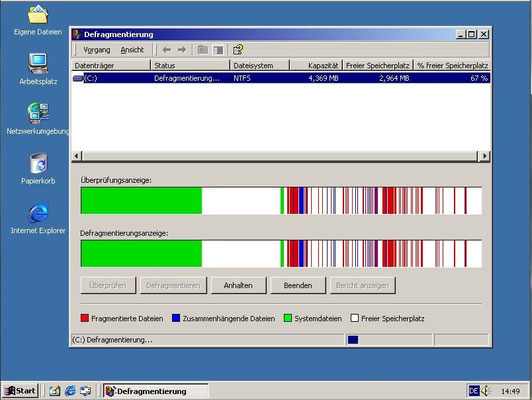The image size is (532, 400).
Task: Minimize the Defragmentierung window
Action: click(460, 34)
